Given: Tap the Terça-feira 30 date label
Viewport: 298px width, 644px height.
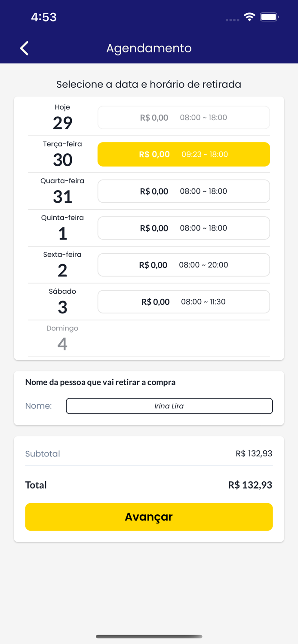Looking at the screenshot, I should coord(62,155).
